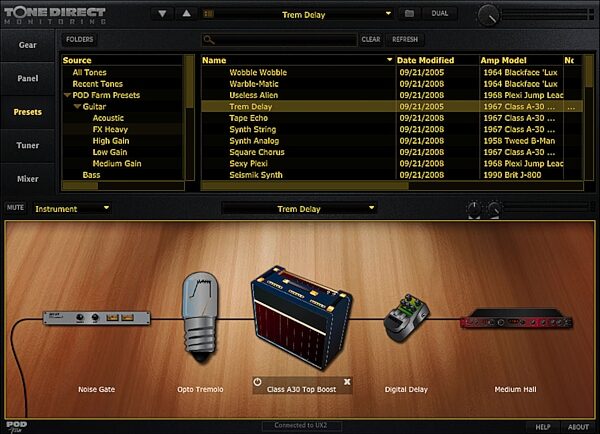The image size is (600, 434).
Task: Click the REFRESH button
Action: (x=405, y=39)
